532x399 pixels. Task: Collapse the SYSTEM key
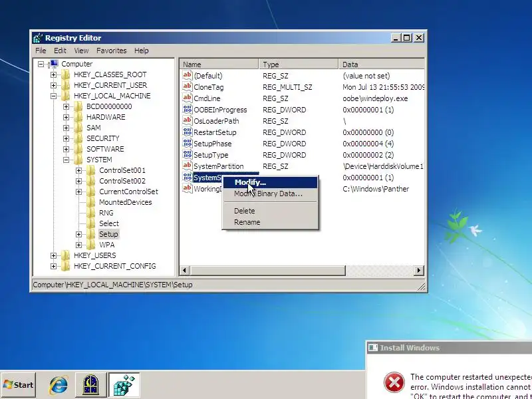pyautogui.click(x=66, y=160)
